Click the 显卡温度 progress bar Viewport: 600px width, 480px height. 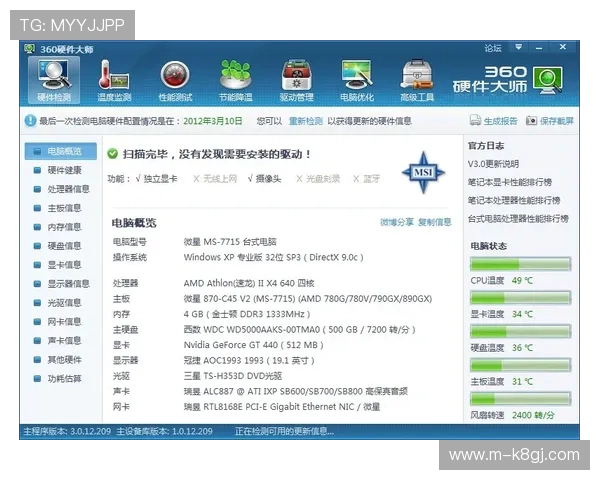pyautogui.click(x=520, y=297)
